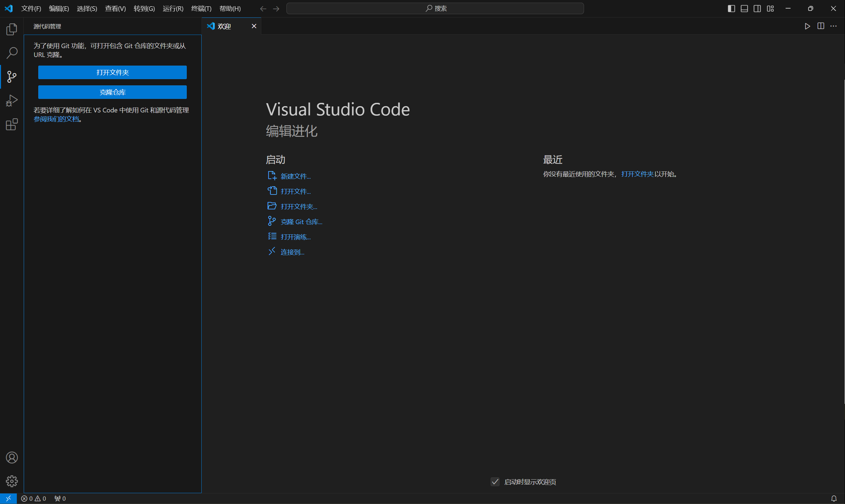Open the 参阅我们的文档 link
The image size is (845, 504).
56,119
